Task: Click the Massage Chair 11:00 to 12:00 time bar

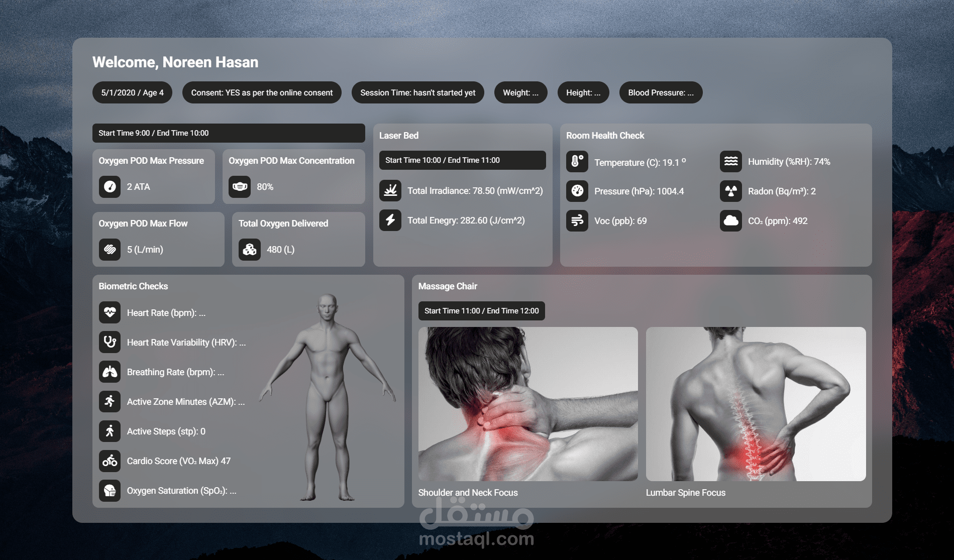Action: pyautogui.click(x=481, y=311)
